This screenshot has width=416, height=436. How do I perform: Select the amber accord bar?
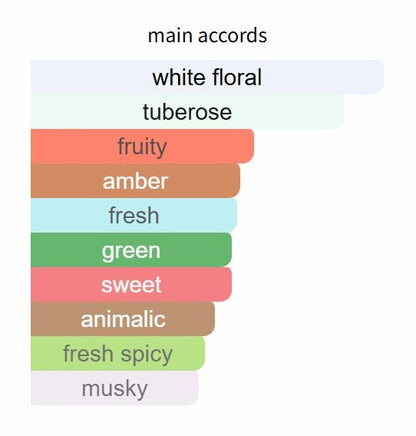[135, 181]
